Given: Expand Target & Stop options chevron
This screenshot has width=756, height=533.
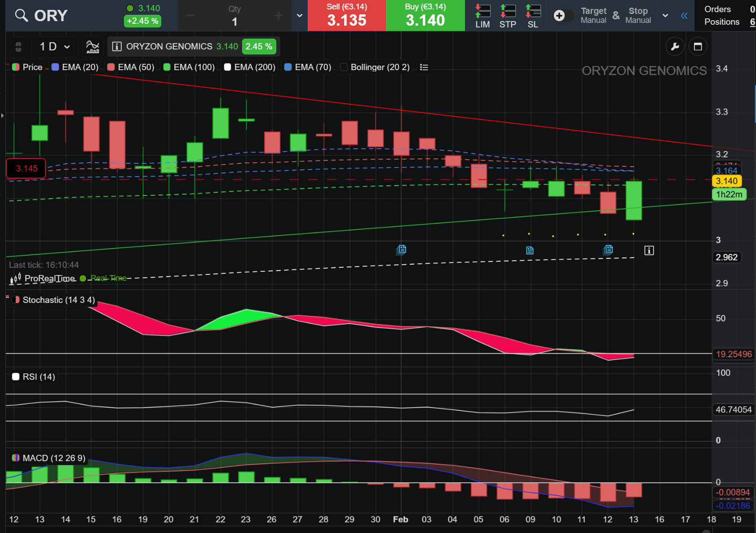Looking at the screenshot, I should click(x=665, y=16).
